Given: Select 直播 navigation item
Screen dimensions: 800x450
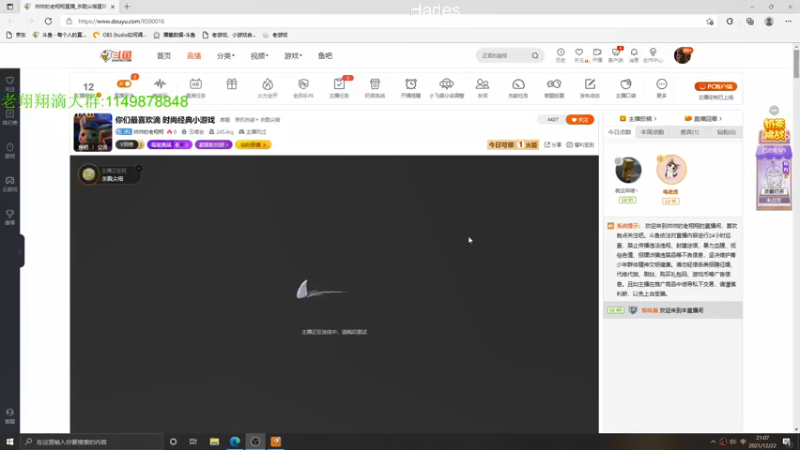Looking at the screenshot, I should 194,56.
